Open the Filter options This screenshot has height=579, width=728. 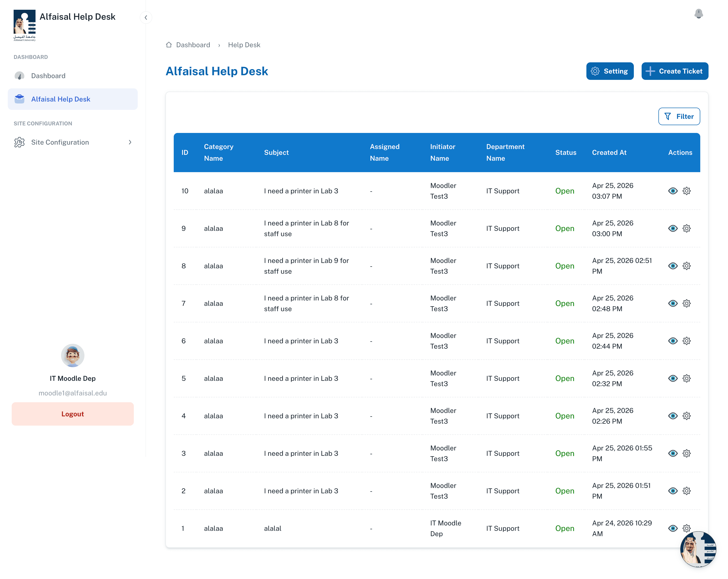tap(679, 116)
